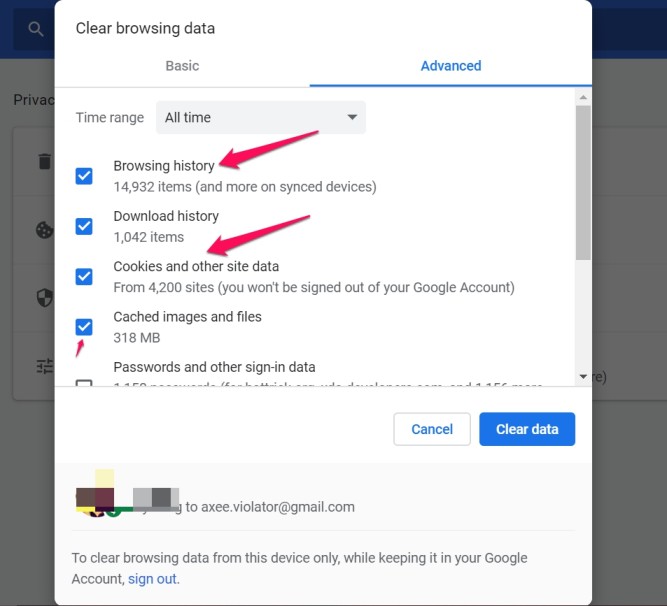
Task: Click the search magnifier icon in settings
Action: click(36, 29)
